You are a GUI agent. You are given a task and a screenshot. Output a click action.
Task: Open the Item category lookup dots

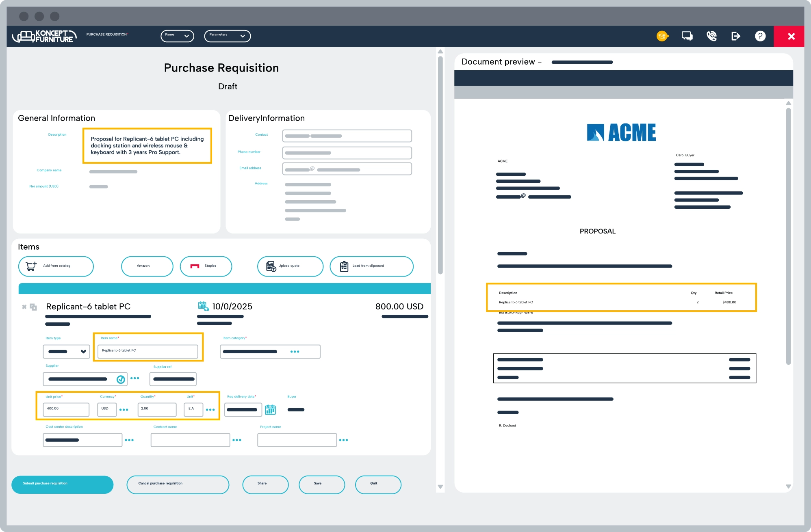pyautogui.click(x=295, y=352)
